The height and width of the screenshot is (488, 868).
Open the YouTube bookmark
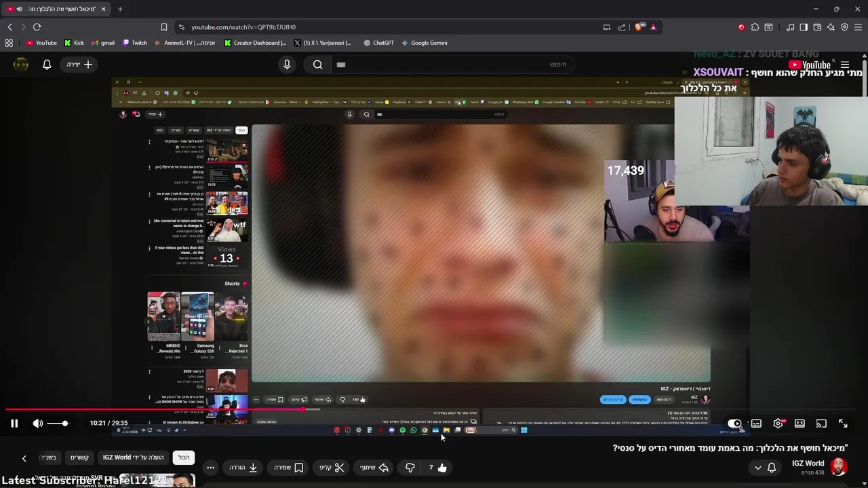(41, 43)
